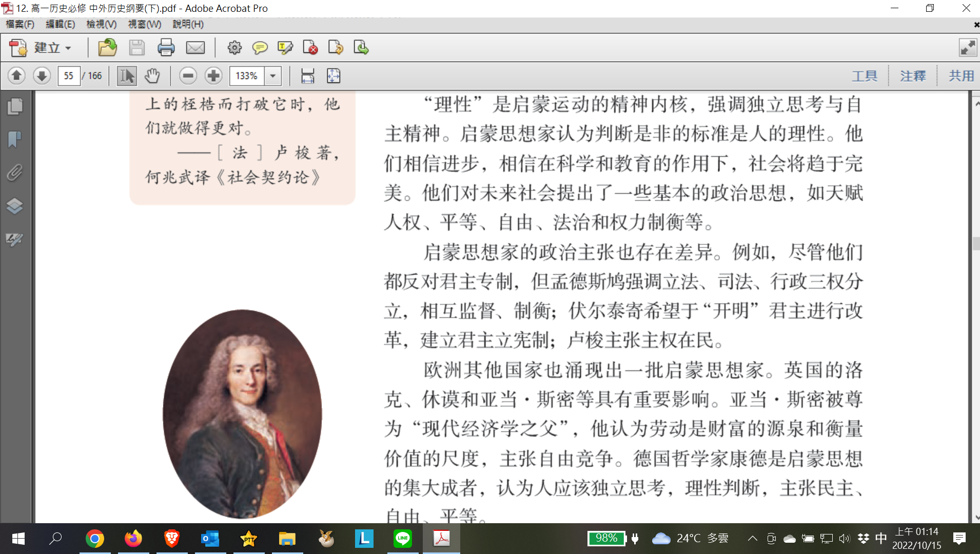Go to next page arrow

42,76
